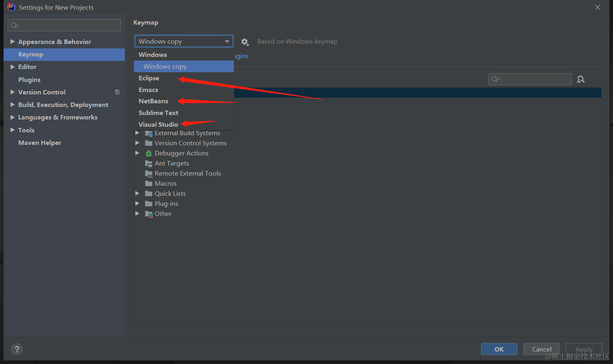This screenshot has width=613, height=364.
Task: Choose the Eclipse keymap
Action: click(184, 78)
